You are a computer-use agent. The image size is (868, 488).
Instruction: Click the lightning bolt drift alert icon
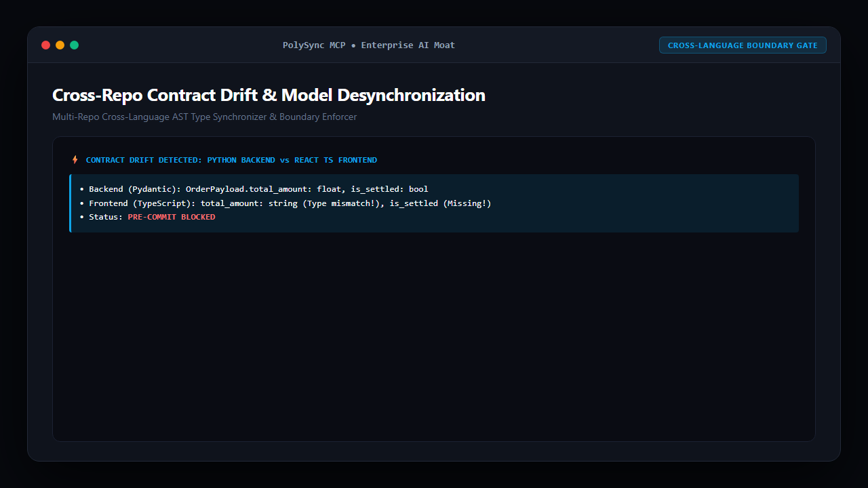[x=75, y=160]
